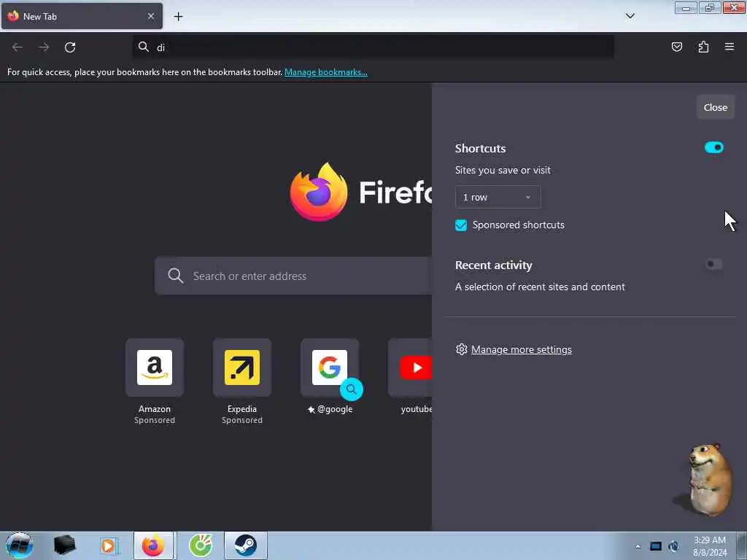Enable the Recent activity toggle

click(713, 264)
